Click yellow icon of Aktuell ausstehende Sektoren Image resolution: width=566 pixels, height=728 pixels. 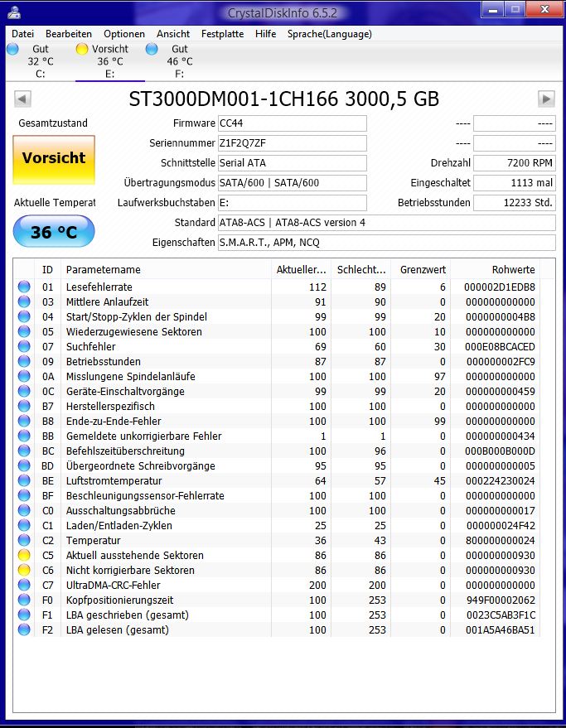point(24,555)
